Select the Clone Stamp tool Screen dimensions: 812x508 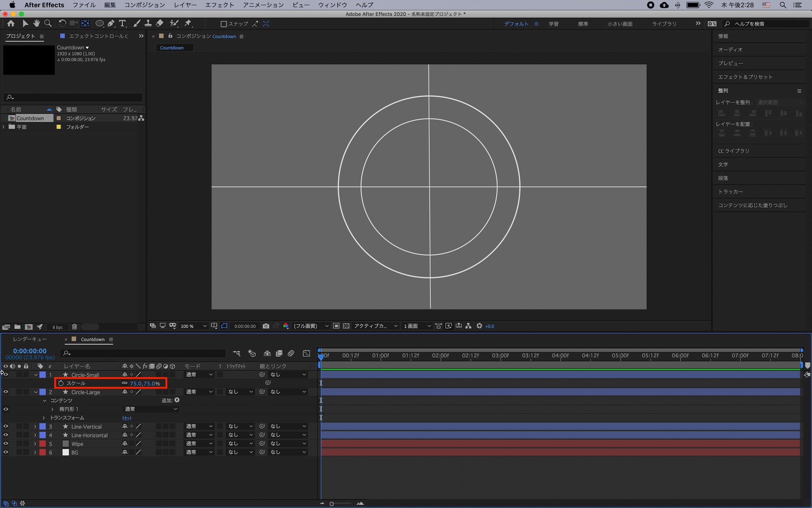pos(148,23)
